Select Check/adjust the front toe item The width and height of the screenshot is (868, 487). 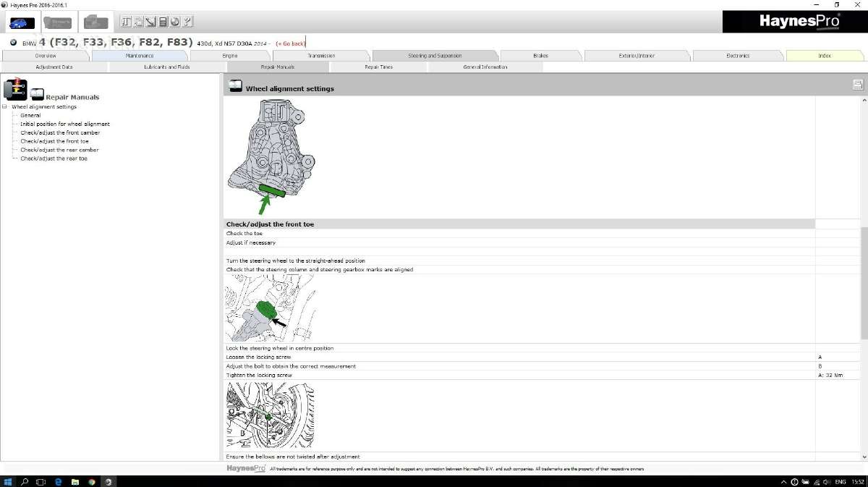pyautogui.click(x=55, y=141)
